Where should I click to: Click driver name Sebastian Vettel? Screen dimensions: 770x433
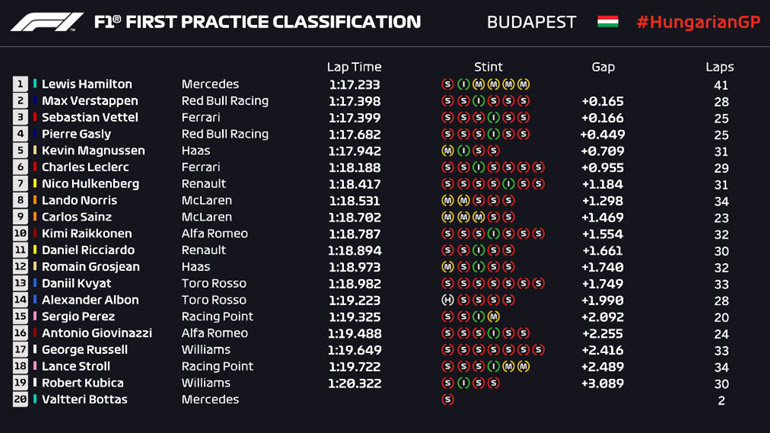90,118
